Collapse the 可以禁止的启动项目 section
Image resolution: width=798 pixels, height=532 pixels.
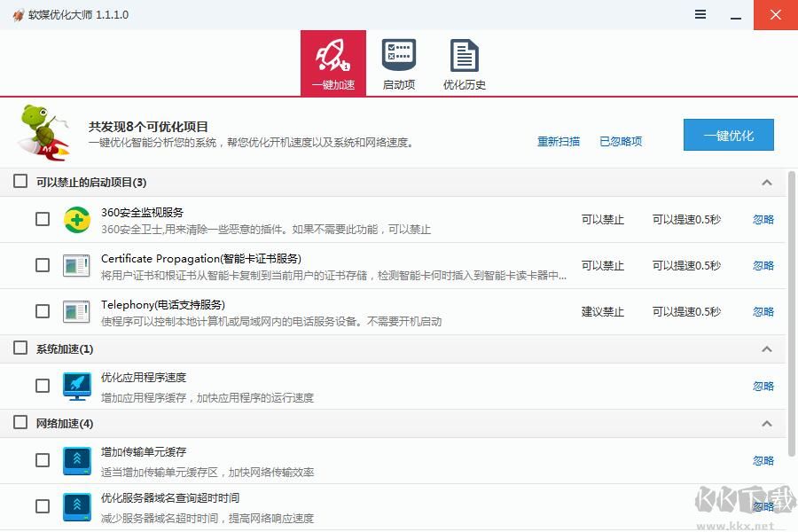(x=766, y=181)
